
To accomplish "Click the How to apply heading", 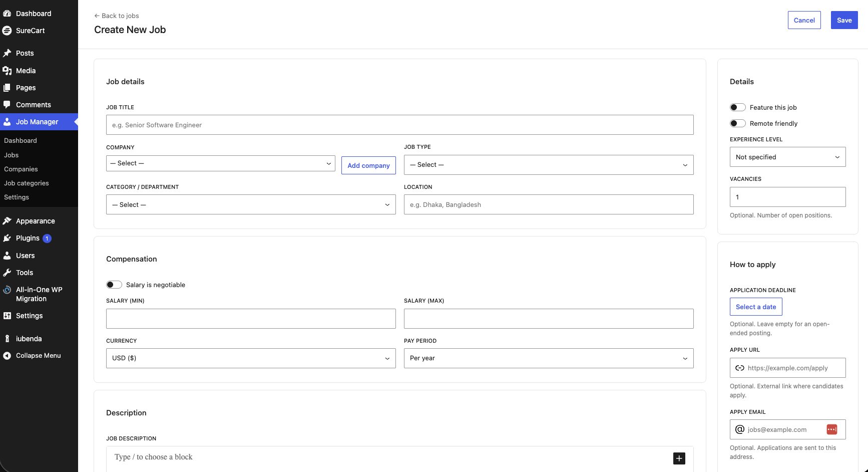I will (x=753, y=265).
